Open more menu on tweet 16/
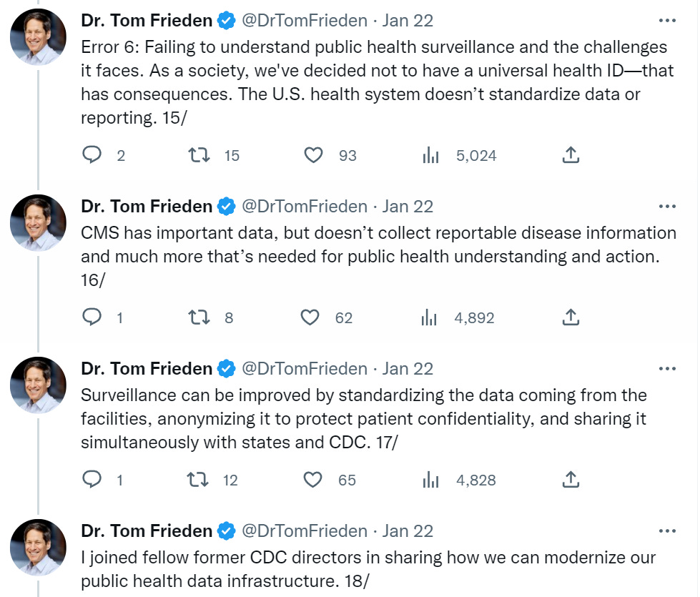 tap(667, 207)
